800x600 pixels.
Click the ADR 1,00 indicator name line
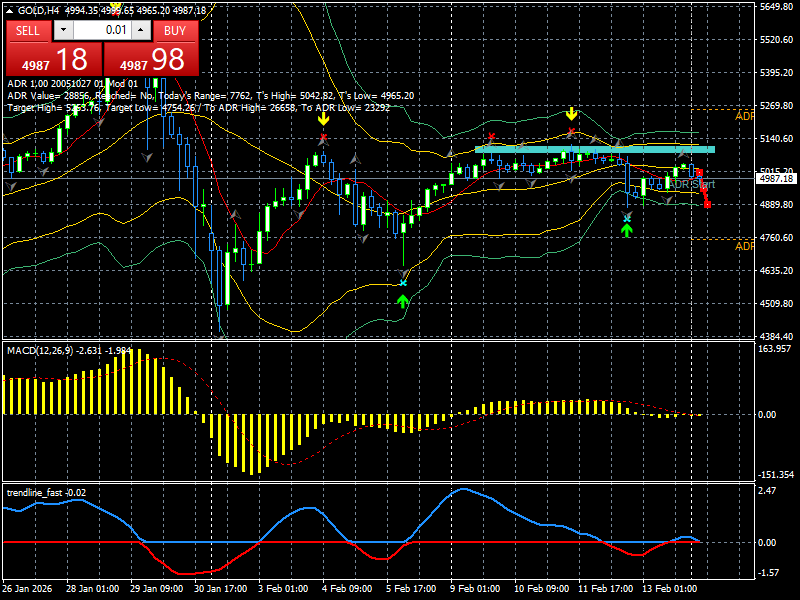[x=72, y=84]
